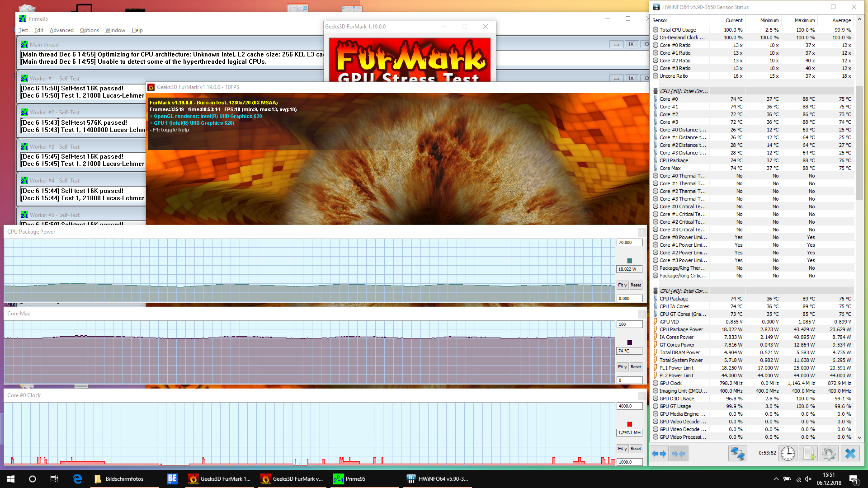Open Windows Start menu

click(11, 479)
